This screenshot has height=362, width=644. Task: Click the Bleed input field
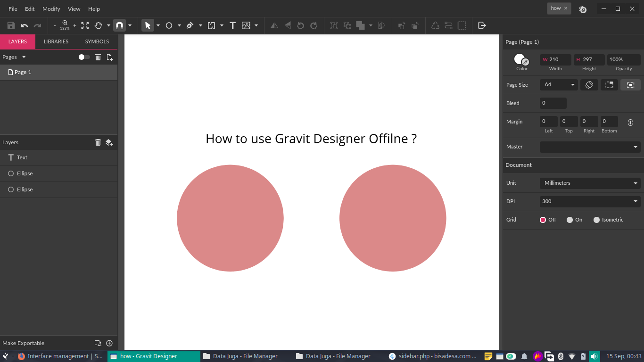pyautogui.click(x=553, y=103)
